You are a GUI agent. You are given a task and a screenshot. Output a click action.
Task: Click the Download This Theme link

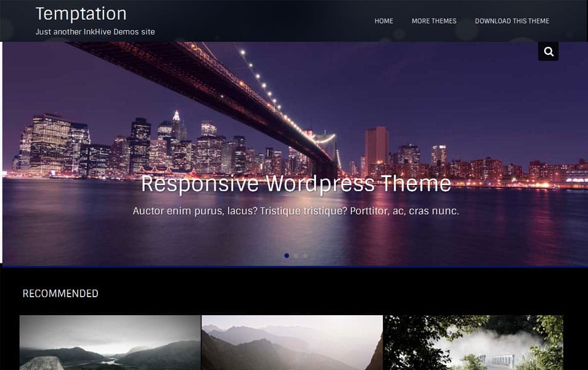click(512, 21)
